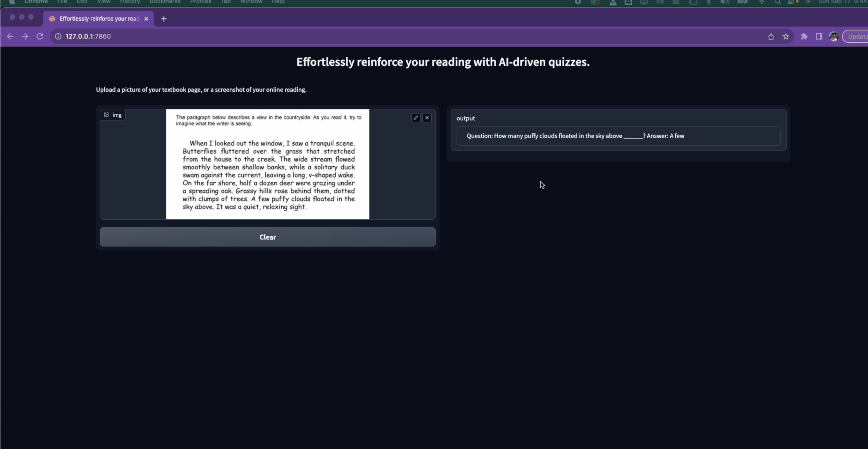
Task: Open a new tab with plus button
Action: (x=164, y=19)
